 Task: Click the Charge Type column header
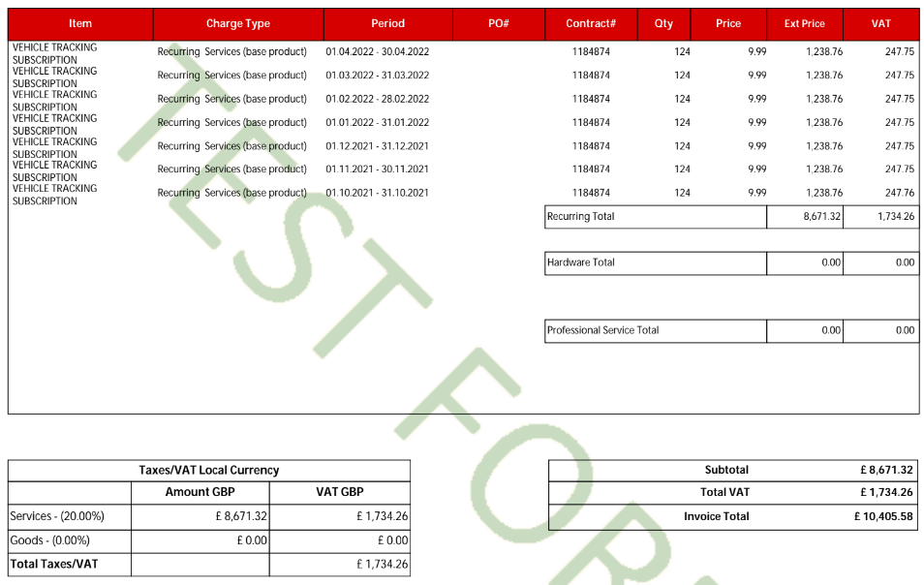tap(238, 24)
